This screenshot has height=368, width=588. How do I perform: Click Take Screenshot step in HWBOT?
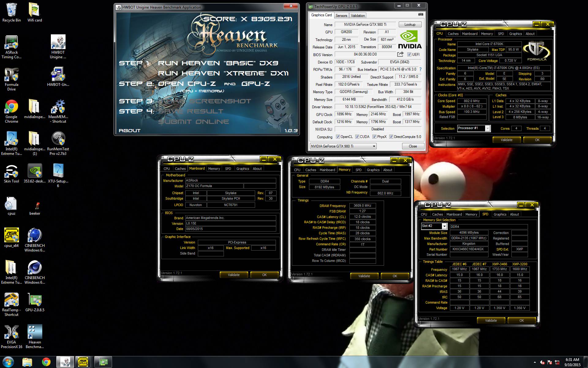coord(205,101)
